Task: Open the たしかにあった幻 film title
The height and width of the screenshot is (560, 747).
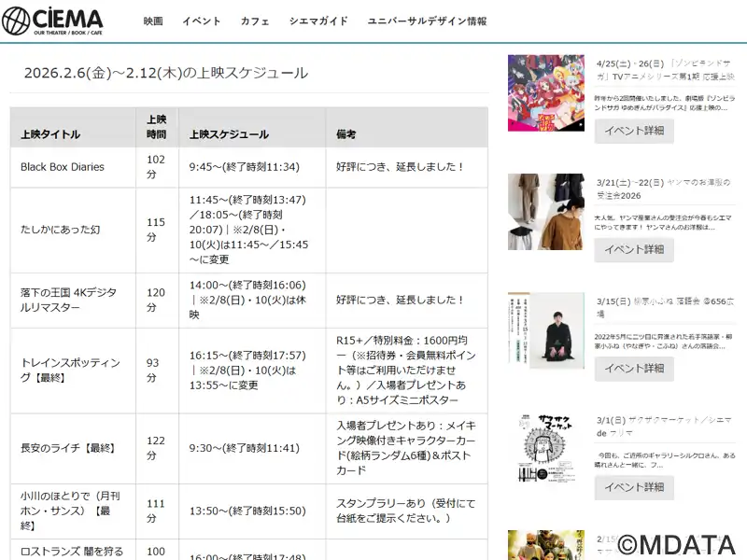Action: click(x=60, y=230)
